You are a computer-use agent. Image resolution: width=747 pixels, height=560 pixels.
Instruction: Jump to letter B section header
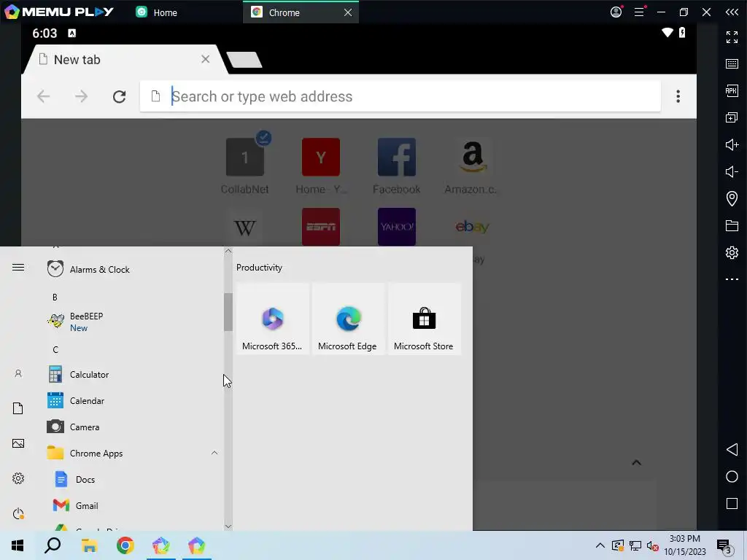tap(55, 297)
